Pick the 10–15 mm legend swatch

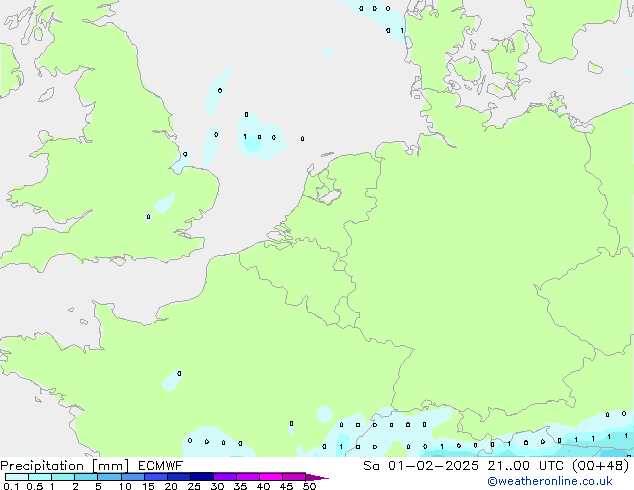click(x=133, y=477)
